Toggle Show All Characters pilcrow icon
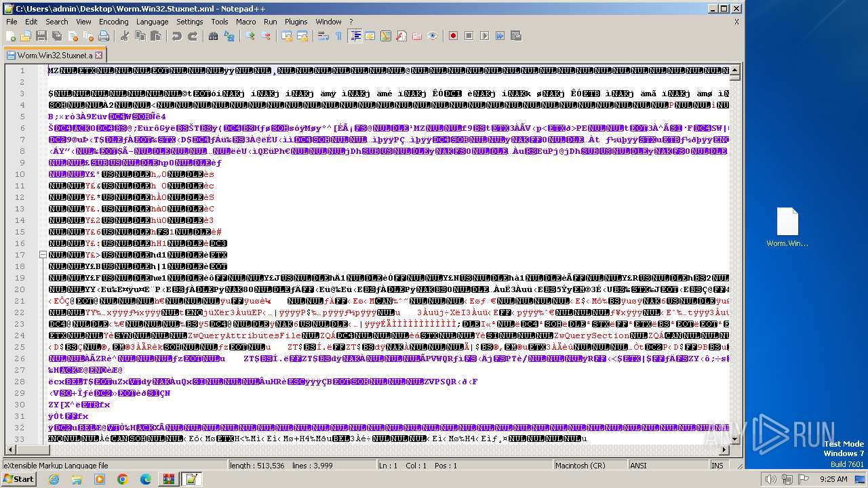Screen dimensions: 868x488 click(339, 36)
